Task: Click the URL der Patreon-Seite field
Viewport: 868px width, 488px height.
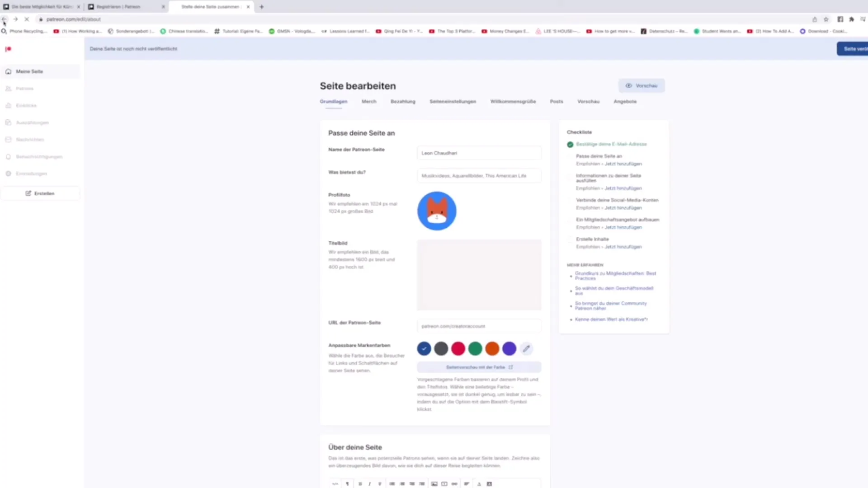Action: (x=479, y=326)
